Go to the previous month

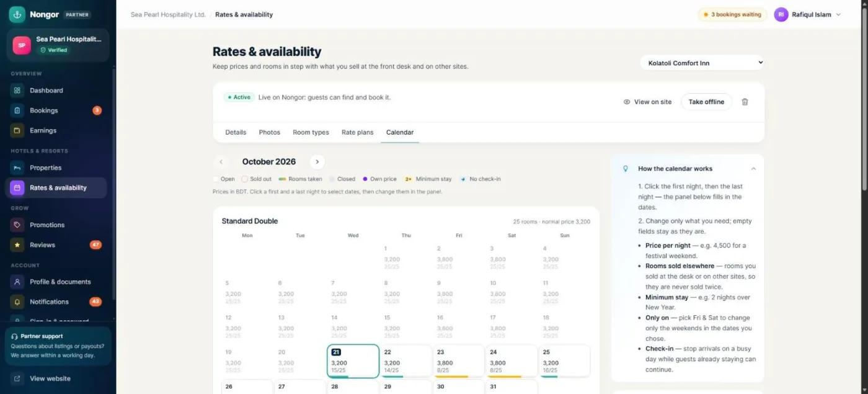(221, 161)
